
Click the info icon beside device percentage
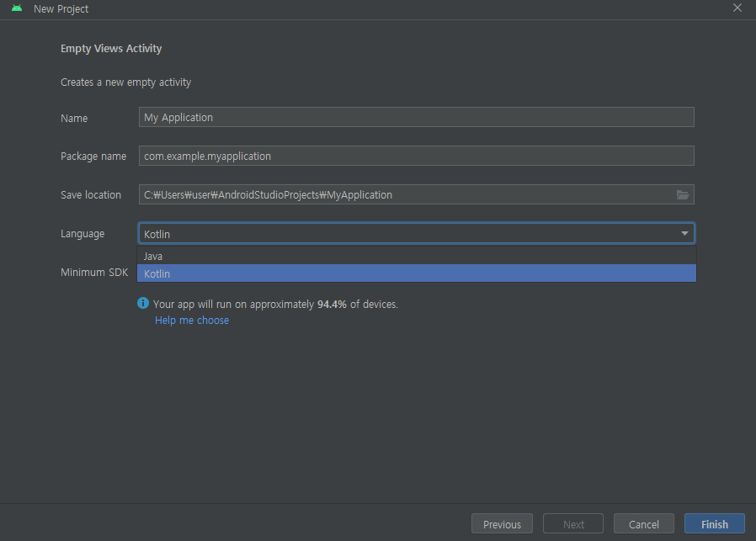(x=143, y=303)
